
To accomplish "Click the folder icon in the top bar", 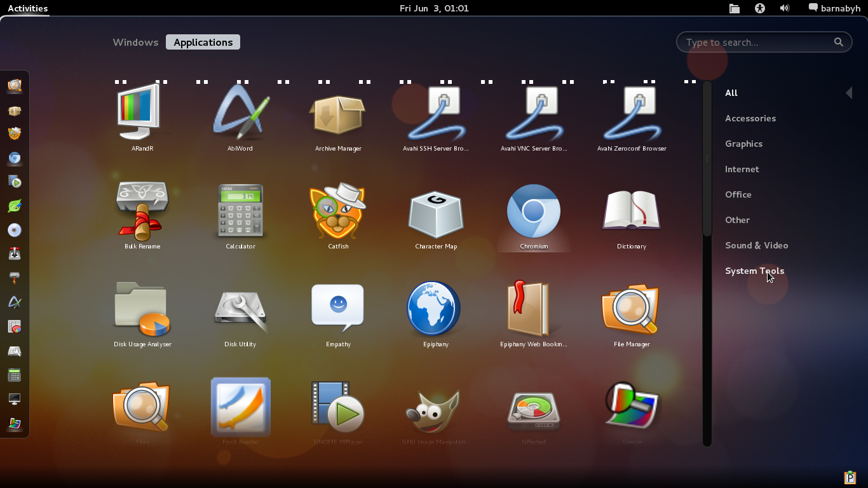I will pyautogui.click(x=735, y=8).
